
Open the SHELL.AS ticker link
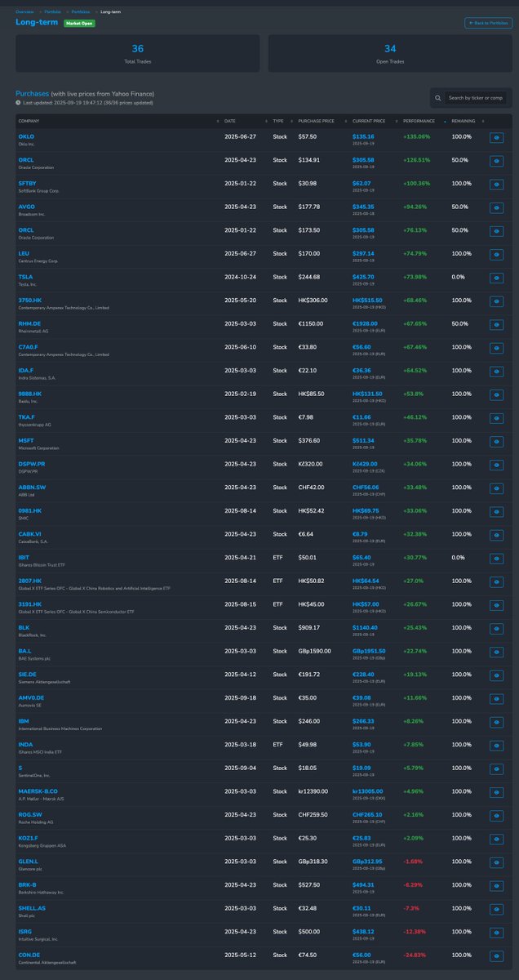point(30,907)
